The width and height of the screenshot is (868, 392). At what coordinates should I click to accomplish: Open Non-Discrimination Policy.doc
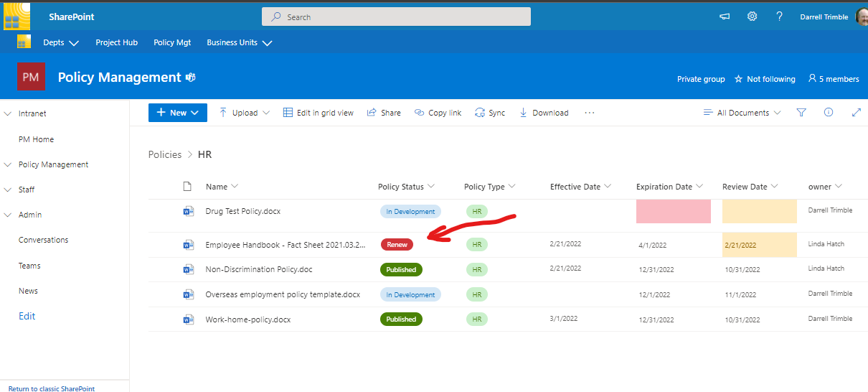[x=259, y=269]
